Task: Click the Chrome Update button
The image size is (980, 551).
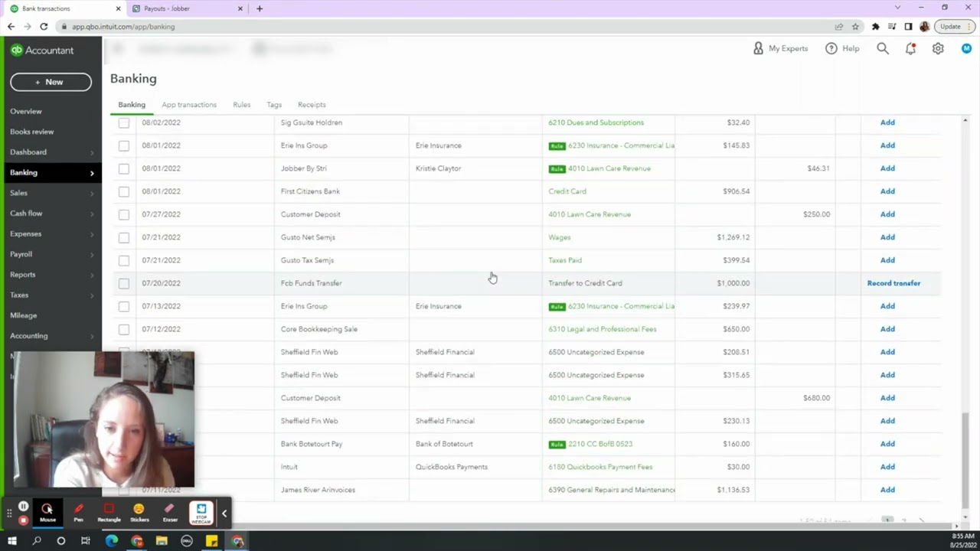Action: tap(953, 26)
